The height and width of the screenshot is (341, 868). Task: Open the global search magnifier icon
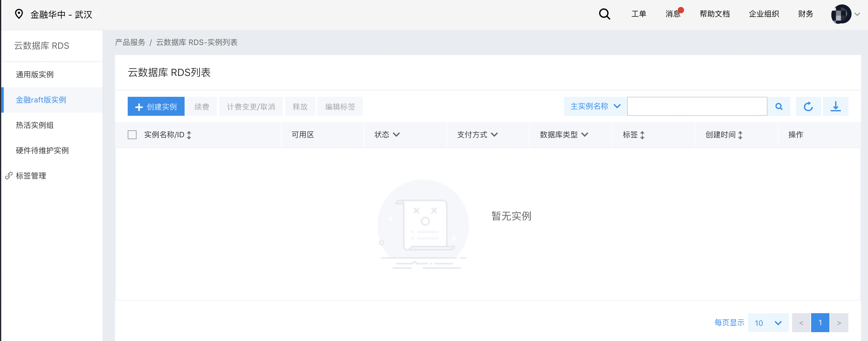(x=604, y=14)
